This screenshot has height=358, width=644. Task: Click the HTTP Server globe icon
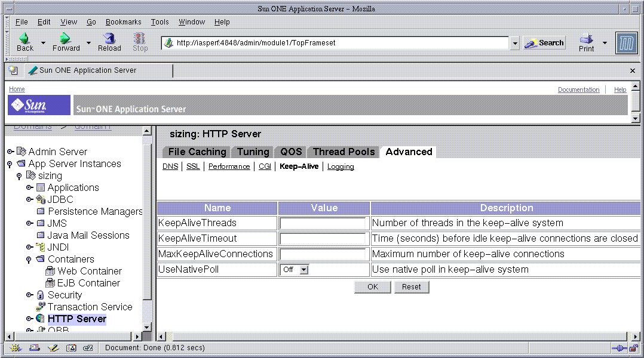coord(40,318)
